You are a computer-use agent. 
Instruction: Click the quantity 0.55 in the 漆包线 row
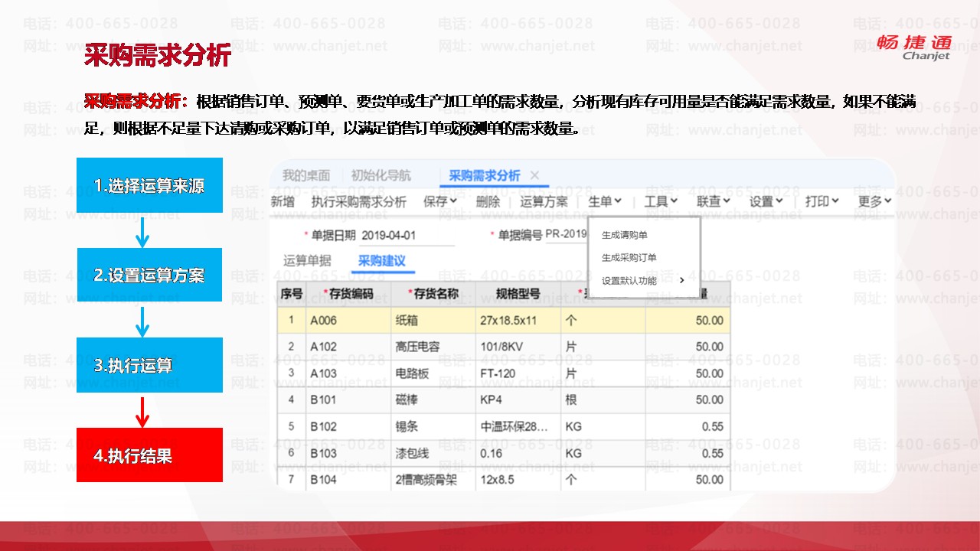click(x=688, y=453)
